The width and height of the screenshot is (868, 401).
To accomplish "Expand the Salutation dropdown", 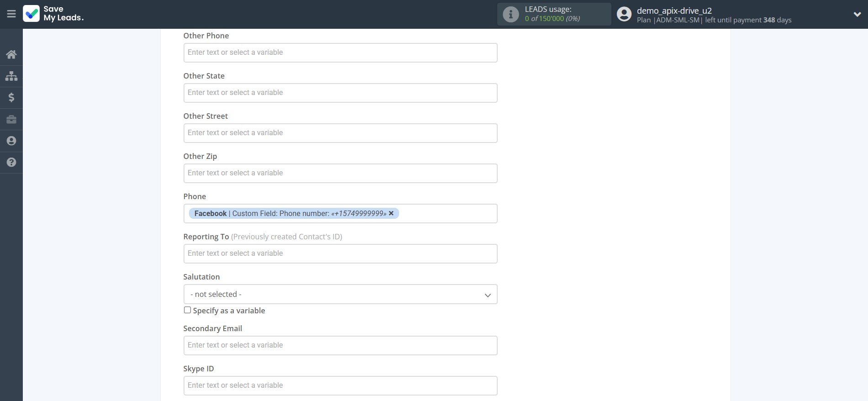I will (x=340, y=295).
